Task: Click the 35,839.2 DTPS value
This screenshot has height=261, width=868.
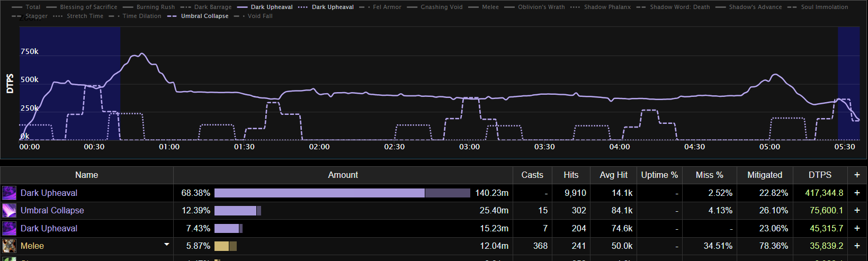Action: pyautogui.click(x=826, y=246)
